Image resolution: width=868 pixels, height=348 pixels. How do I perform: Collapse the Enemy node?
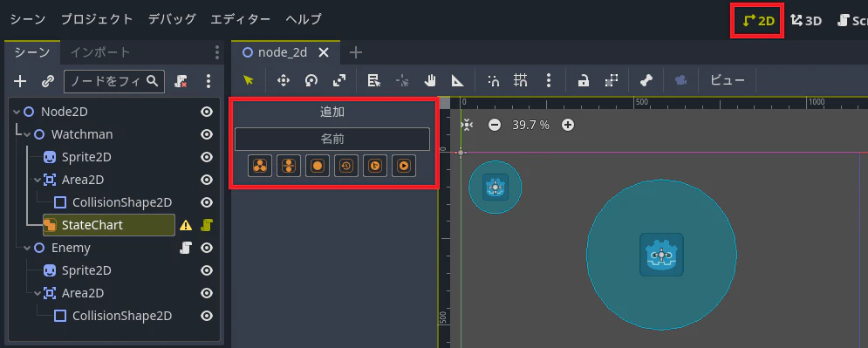coord(27,248)
